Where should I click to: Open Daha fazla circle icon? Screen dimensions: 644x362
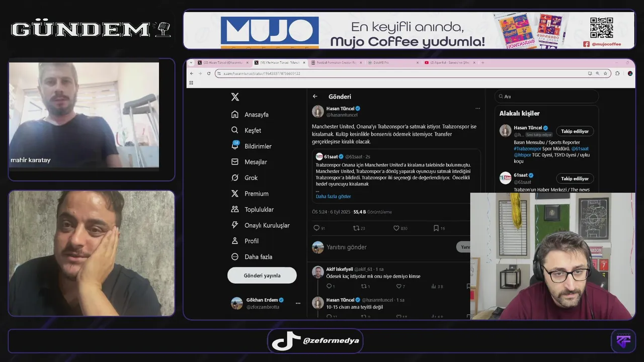[x=235, y=256]
